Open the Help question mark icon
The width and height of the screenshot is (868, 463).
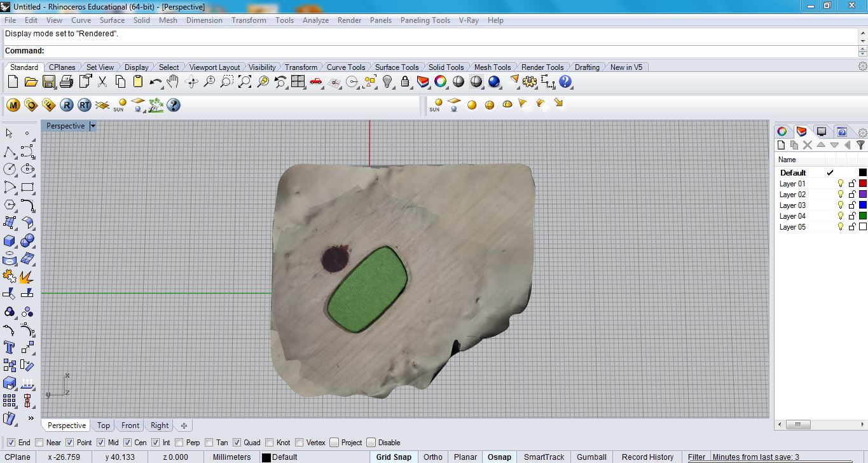click(x=565, y=82)
